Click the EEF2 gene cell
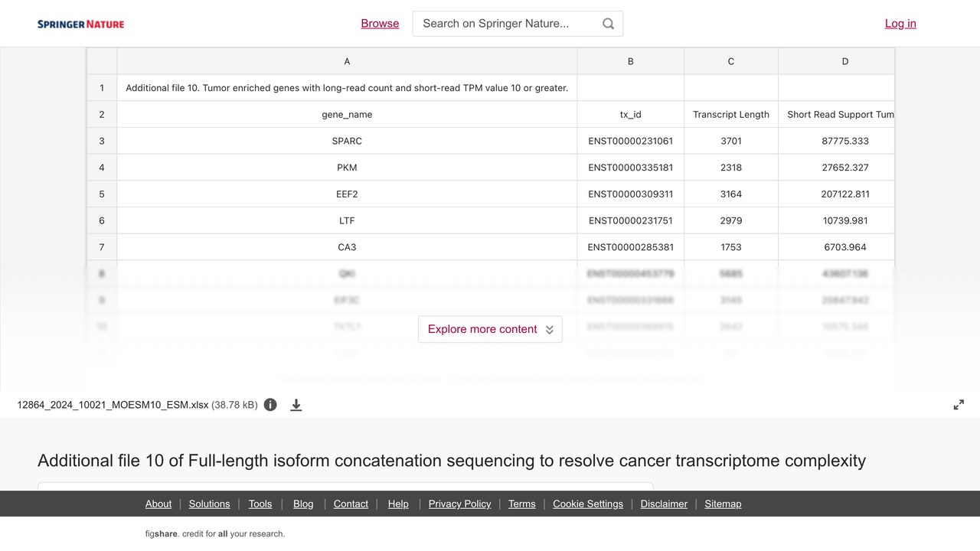 point(347,194)
